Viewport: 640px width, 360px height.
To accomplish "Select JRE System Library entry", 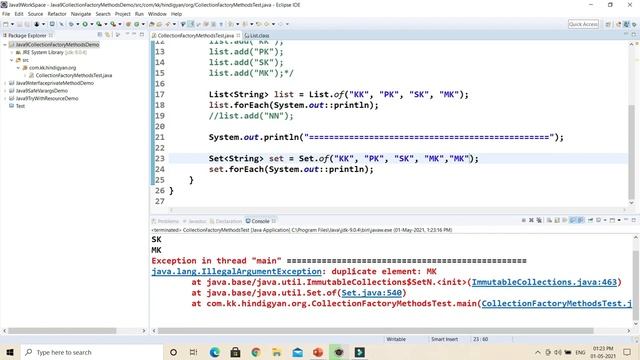I will coord(51,52).
